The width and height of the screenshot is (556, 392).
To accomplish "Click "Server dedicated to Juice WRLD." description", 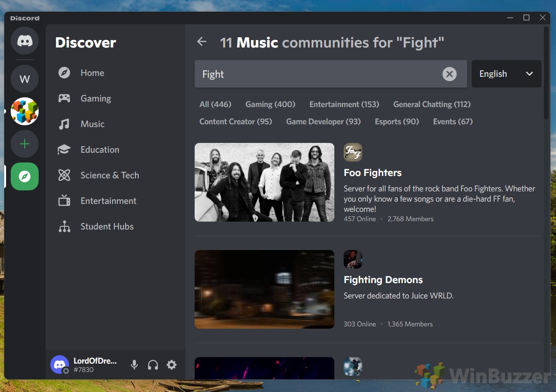I will coord(399,296).
